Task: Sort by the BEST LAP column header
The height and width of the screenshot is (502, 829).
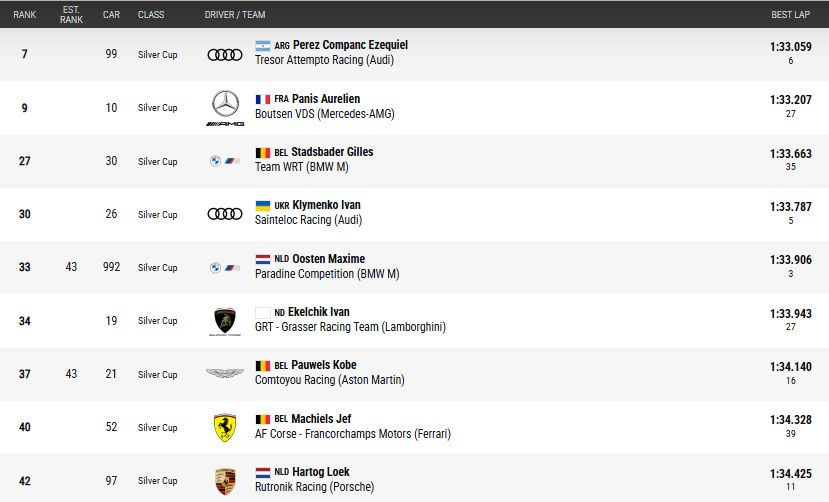Action: [791, 15]
